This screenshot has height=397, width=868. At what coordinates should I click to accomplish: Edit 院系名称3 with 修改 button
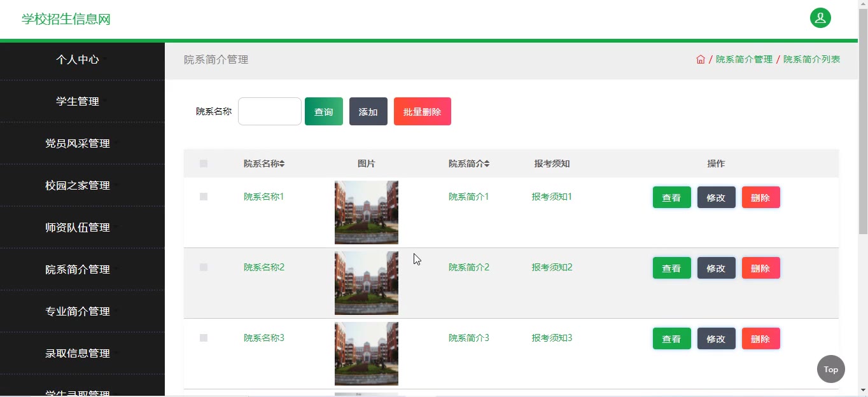(717, 338)
